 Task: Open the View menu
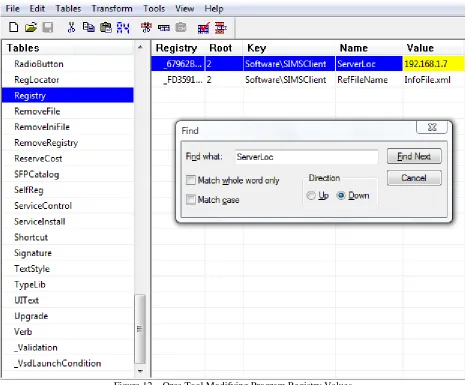point(185,8)
